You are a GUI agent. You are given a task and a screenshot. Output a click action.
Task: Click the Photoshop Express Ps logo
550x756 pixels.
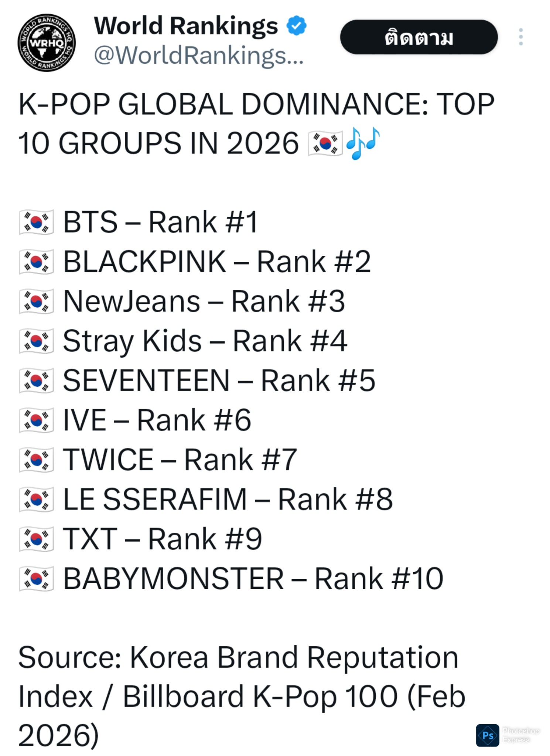(487, 735)
